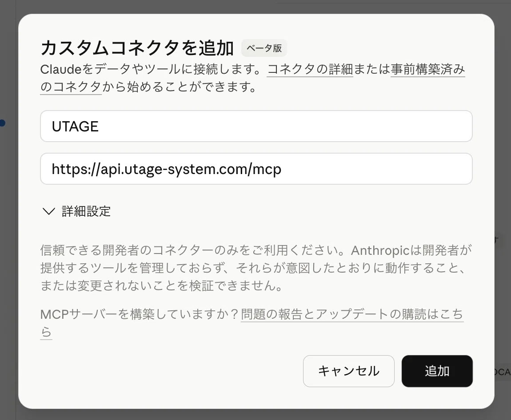Expand the 詳細設定 chevron
Image resolution: width=511 pixels, height=420 pixels.
click(49, 211)
